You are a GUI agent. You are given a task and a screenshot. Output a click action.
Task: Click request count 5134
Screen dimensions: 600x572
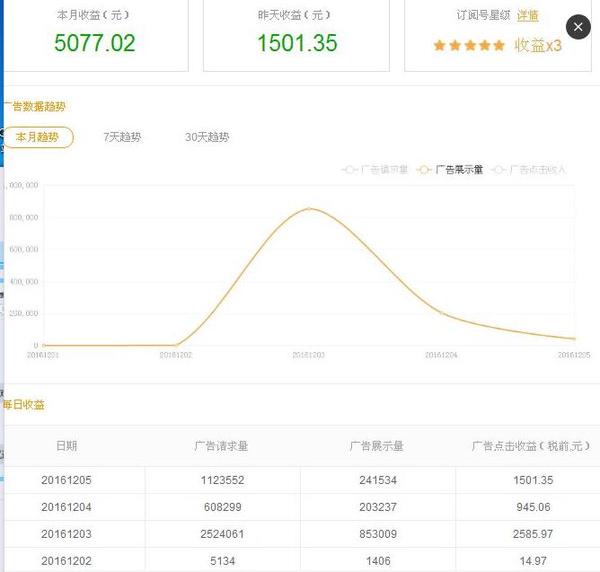coord(222,561)
